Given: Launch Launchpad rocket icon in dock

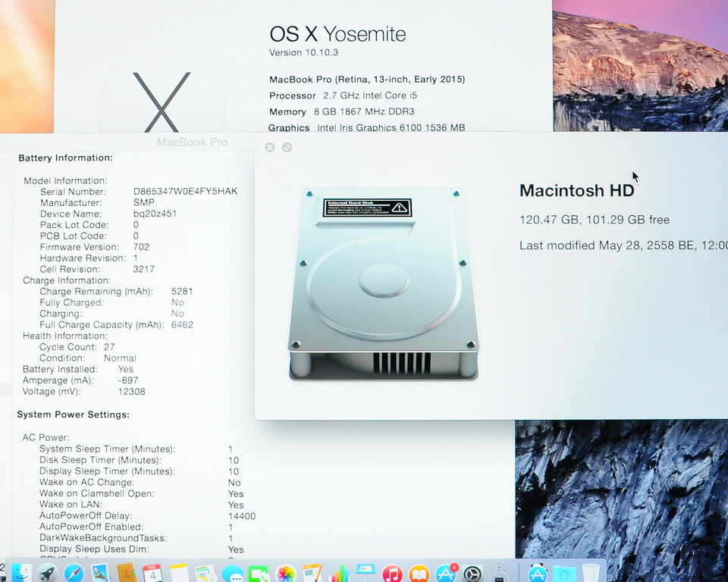Looking at the screenshot, I should [47, 573].
